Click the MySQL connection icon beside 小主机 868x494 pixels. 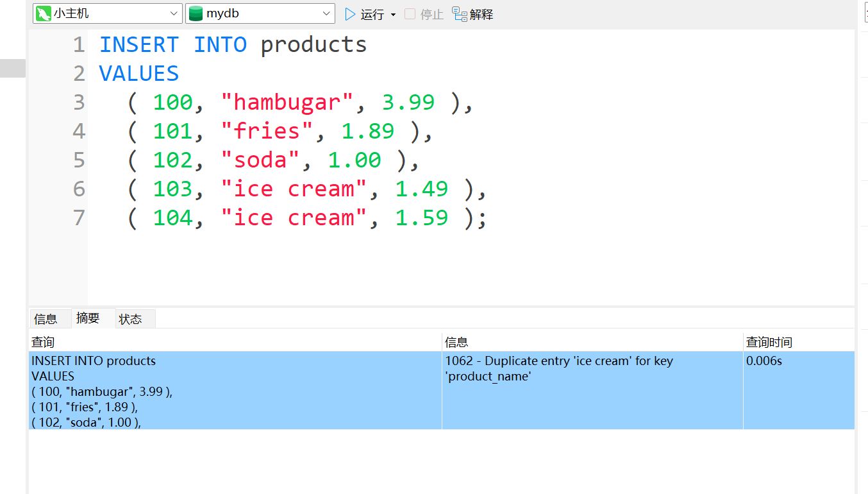pos(44,13)
